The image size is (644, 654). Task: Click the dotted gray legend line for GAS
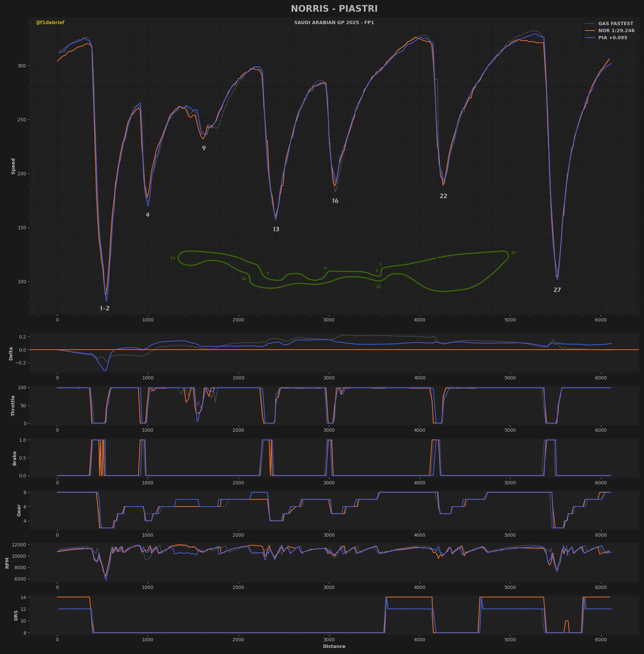590,24
